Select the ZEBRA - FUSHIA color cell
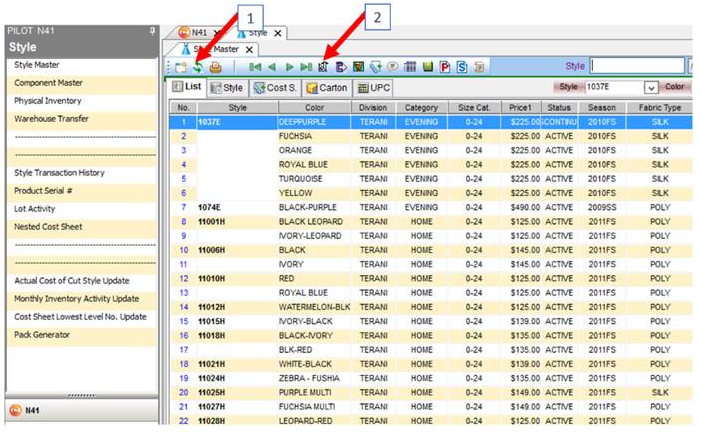 pyautogui.click(x=314, y=378)
